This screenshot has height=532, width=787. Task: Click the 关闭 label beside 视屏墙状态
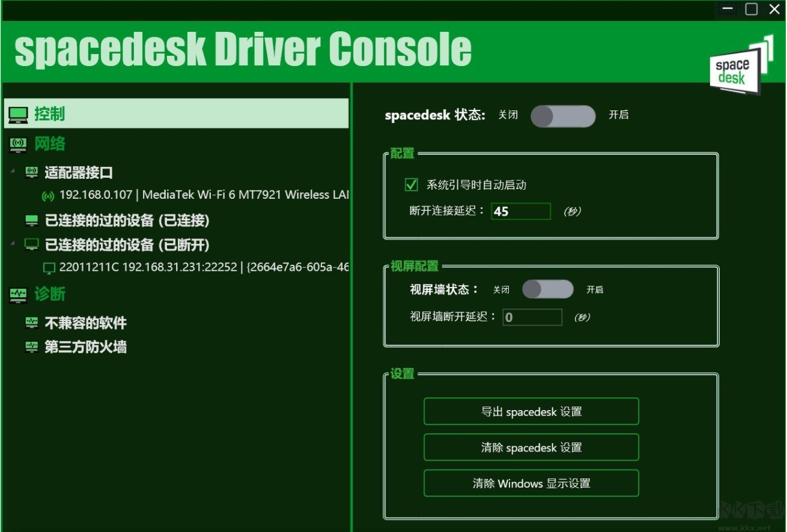click(501, 289)
